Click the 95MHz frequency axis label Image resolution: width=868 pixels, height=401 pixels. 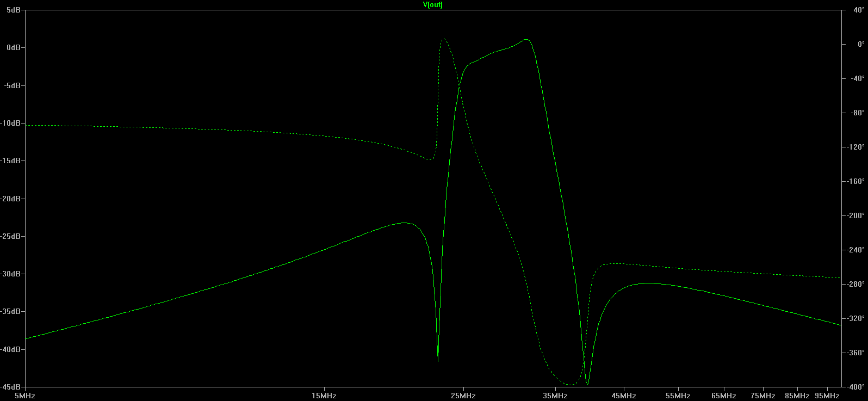pyautogui.click(x=827, y=396)
